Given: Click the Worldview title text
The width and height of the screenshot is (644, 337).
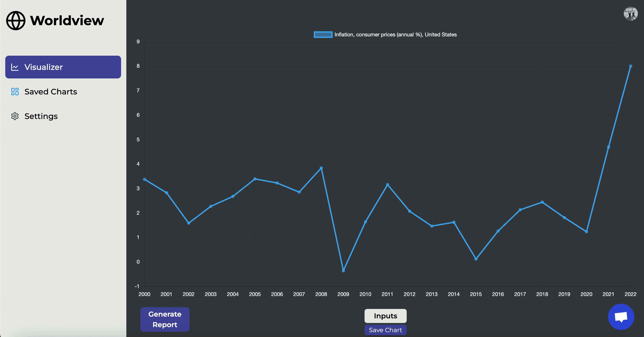Looking at the screenshot, I should click(67, 20).
